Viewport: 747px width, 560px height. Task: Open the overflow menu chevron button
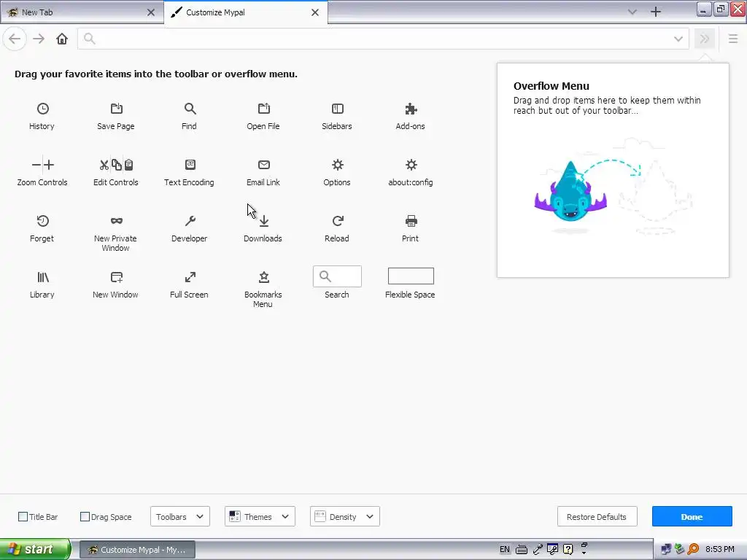point(705,39)
